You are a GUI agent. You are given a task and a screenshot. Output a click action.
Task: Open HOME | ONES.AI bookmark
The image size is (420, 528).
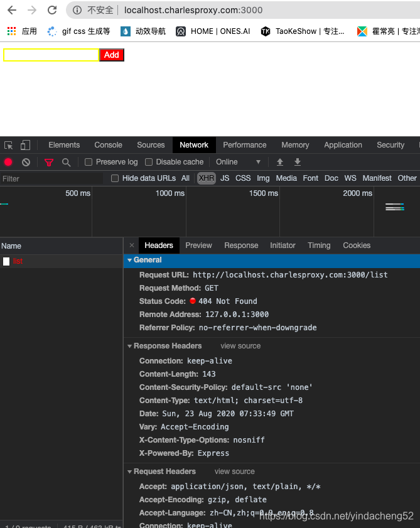(213, 31)
